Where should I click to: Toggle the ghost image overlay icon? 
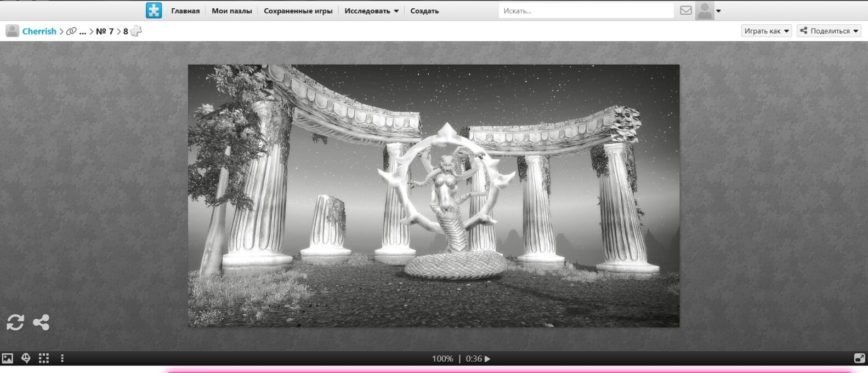click(x=26, y=358)
